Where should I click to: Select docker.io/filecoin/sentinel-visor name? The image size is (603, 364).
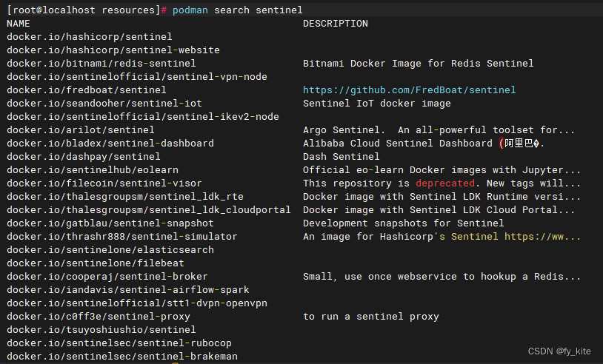[104, 183]
